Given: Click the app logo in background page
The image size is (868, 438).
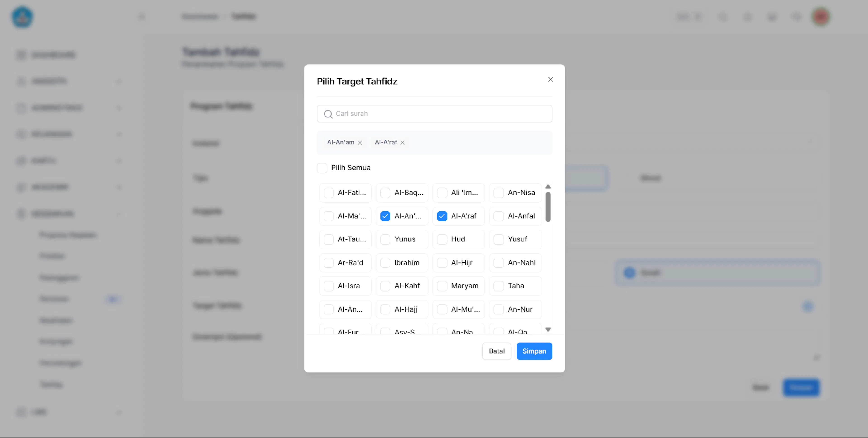Looking at the screenshot, I should coord(23,17).
